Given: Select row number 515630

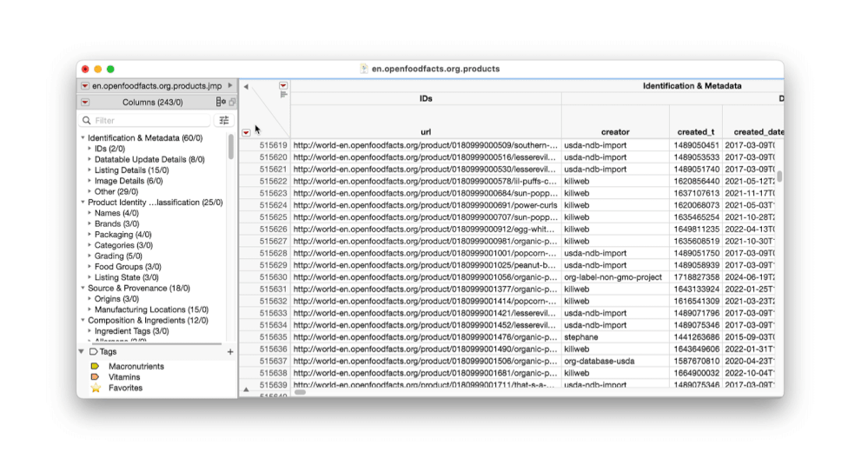Looking at the screenshot, I should point(273,277).
